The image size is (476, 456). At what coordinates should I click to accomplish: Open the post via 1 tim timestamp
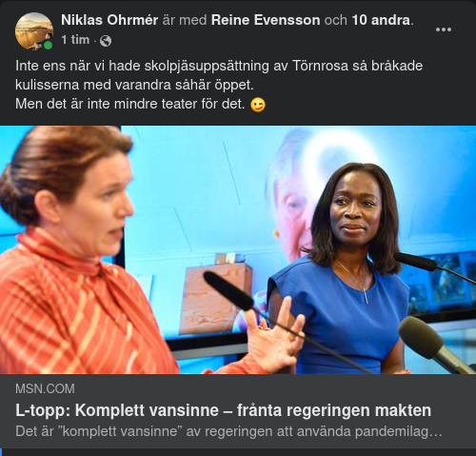point(75,40)
